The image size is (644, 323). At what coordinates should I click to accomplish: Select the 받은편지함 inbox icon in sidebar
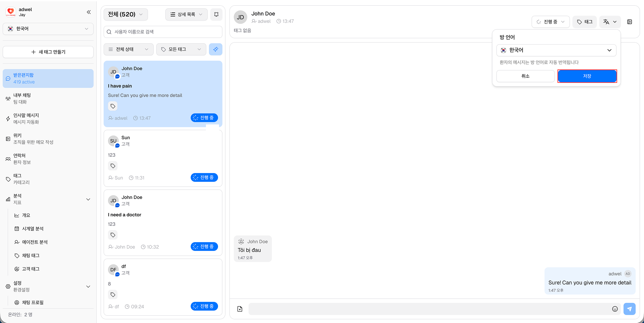pos(8,78)
